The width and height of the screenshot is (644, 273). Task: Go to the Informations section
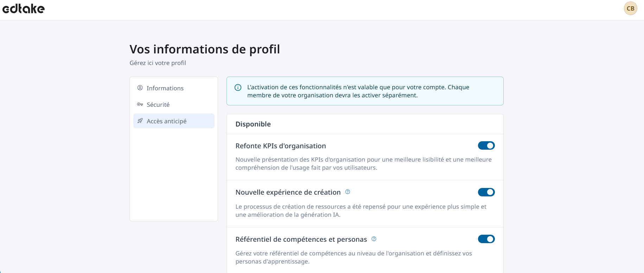click(x=165, y=88)
